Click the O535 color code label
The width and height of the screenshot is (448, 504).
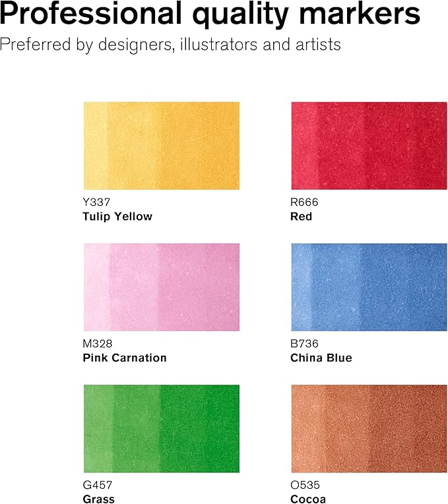click(304, 485)
